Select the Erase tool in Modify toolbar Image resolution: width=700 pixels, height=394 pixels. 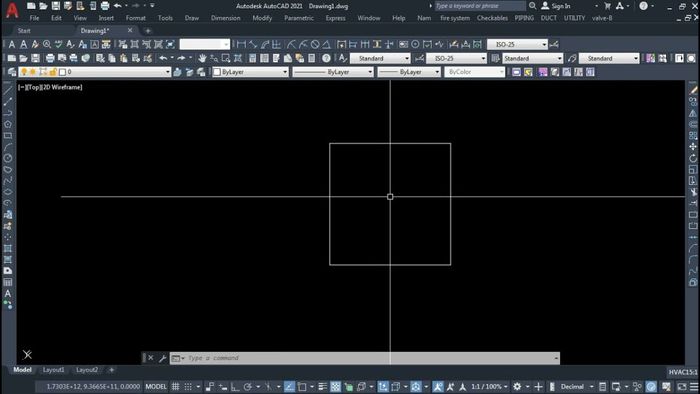coord(693,91)
